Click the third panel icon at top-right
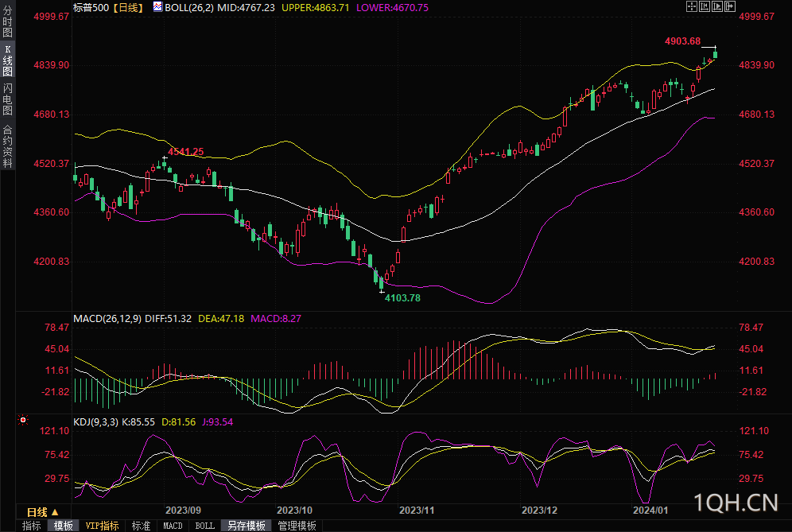This screenshot has height=532, width=792. (717, 6)
